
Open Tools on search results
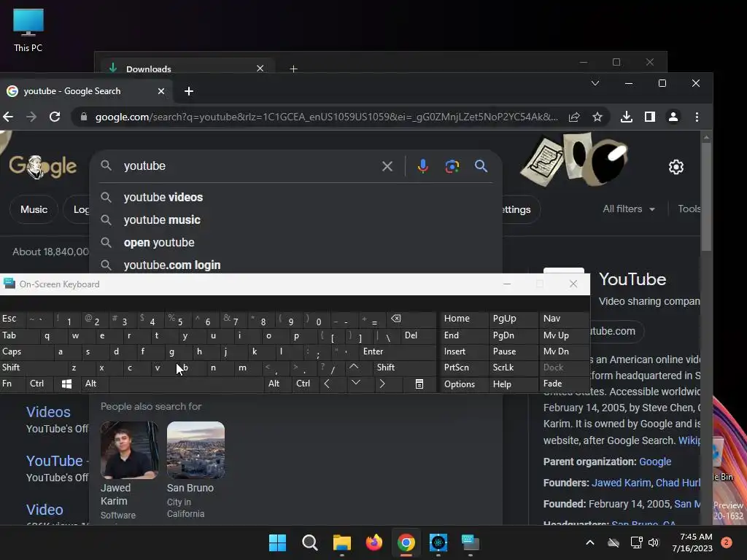tap(689, 209)
